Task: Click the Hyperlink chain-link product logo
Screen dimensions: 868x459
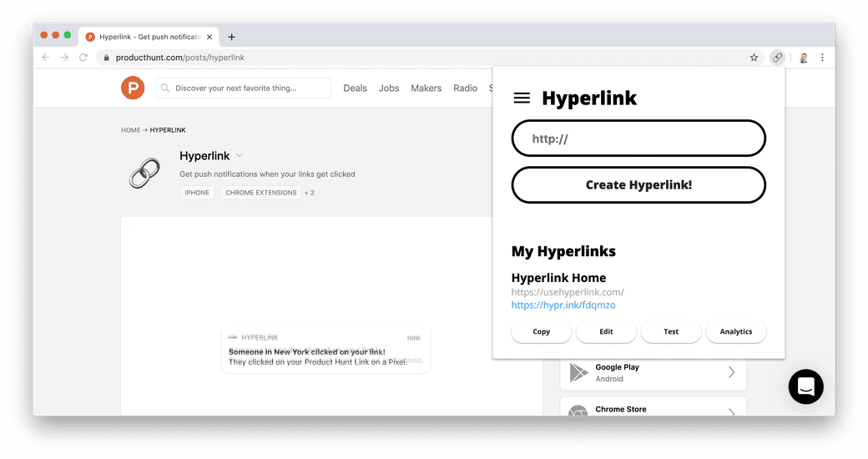Action: click(x=144, y=174)
